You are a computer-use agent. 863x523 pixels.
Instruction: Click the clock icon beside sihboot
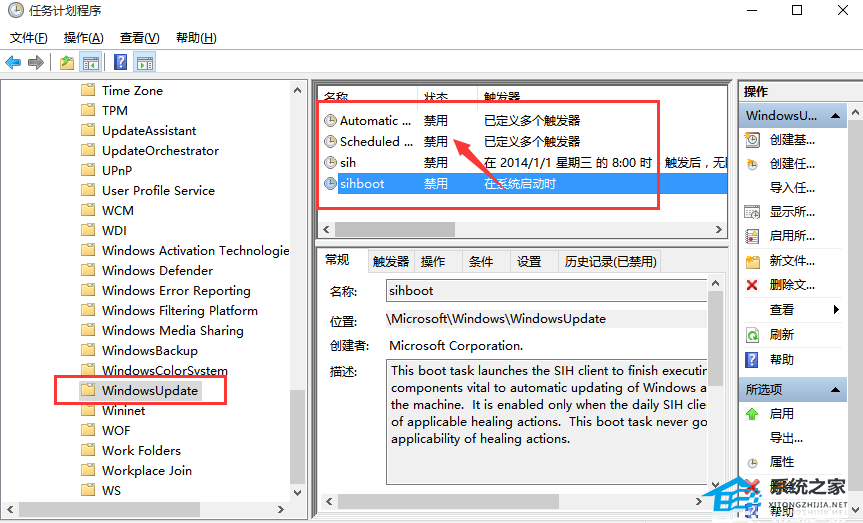[x=330, y=183]
